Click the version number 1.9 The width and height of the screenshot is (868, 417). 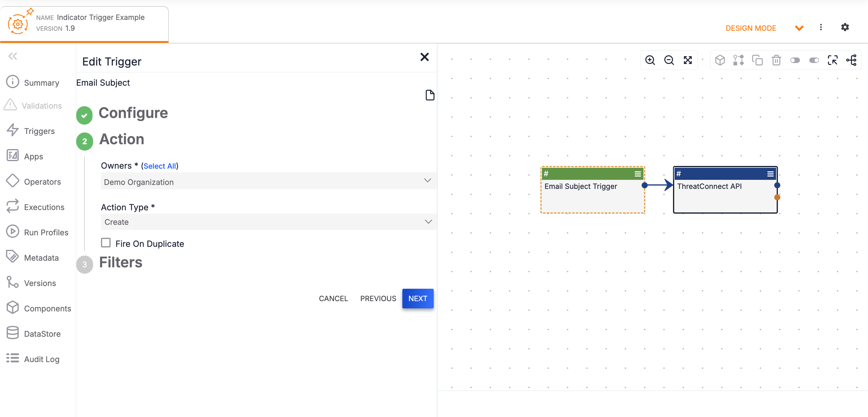click(70, 28)
